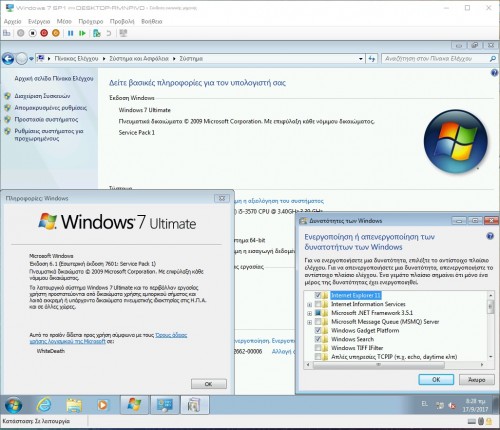Click the Ctrl+Alt+Del toolbar icon
The image size is (500, 430).
click(x=7, y=33)
